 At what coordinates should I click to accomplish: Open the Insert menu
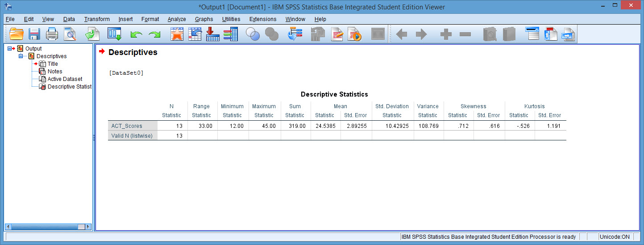125,19
